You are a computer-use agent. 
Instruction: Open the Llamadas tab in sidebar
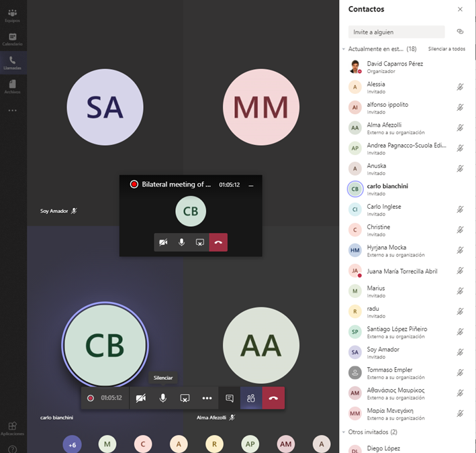tap(13, 63)
